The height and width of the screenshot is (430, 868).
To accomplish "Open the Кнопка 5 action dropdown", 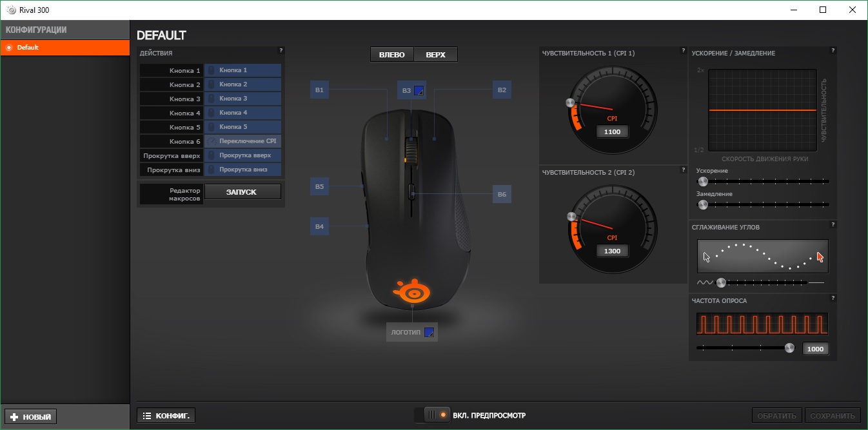I will (242, 127).
